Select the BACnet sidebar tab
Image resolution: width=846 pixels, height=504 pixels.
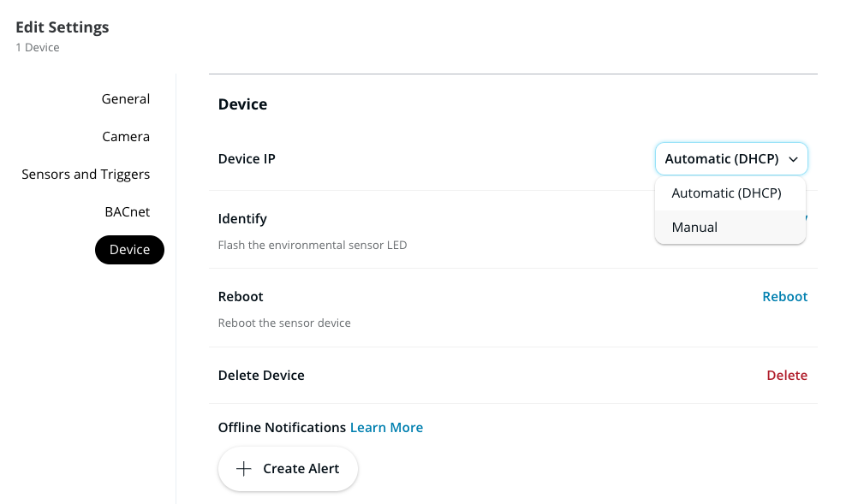coord(127,212)
